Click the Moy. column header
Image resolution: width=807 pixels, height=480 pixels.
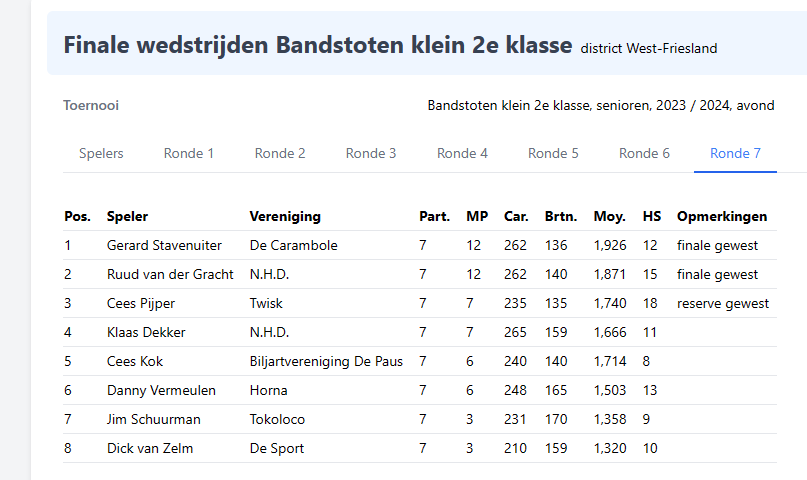tap(609, 216)
